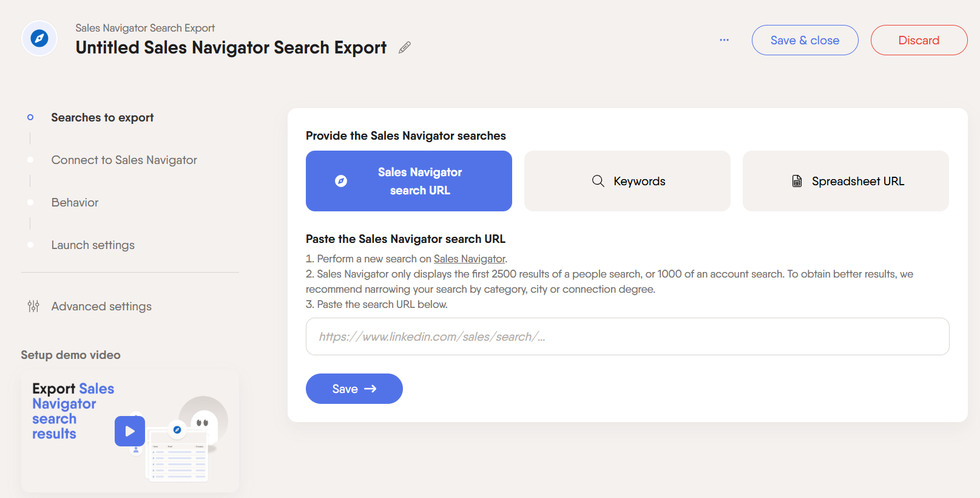Discard the export setup
980x498 pixels.
pyautogui.click(x=919, y=40)
